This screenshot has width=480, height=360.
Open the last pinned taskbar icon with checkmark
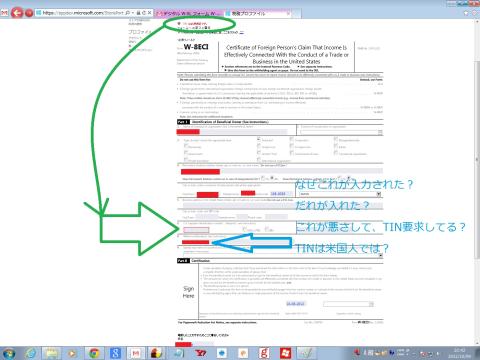pyautogui.click(x=306, y=353)
